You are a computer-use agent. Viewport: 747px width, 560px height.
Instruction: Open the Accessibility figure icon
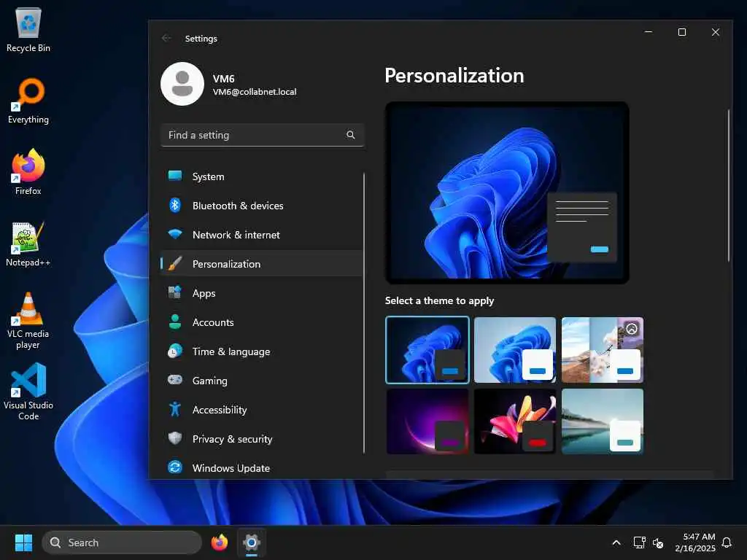(x=175, y=409)
